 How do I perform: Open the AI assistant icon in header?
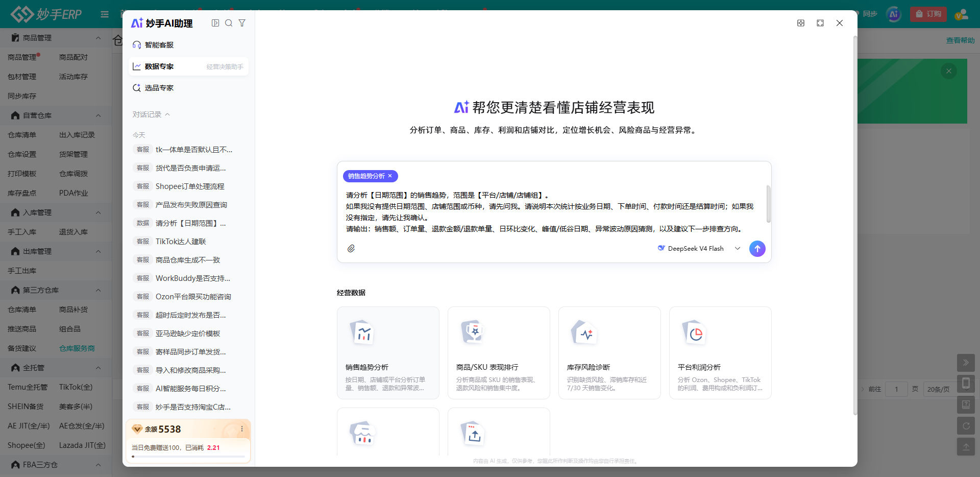(894, 14)
